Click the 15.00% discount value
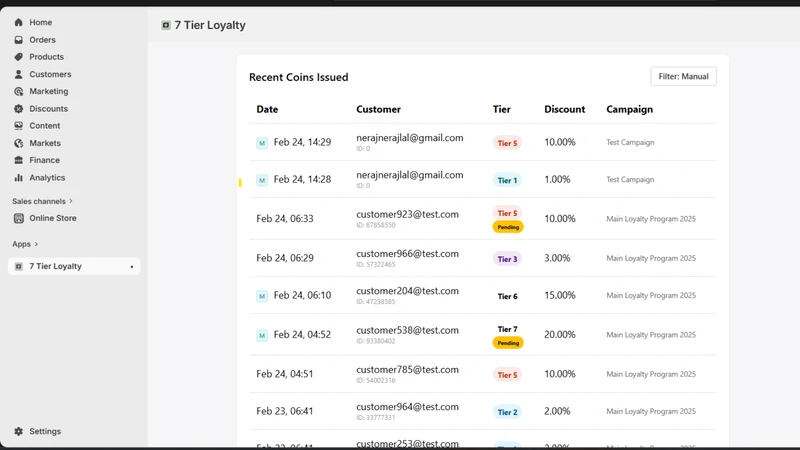 coord(560,295)
